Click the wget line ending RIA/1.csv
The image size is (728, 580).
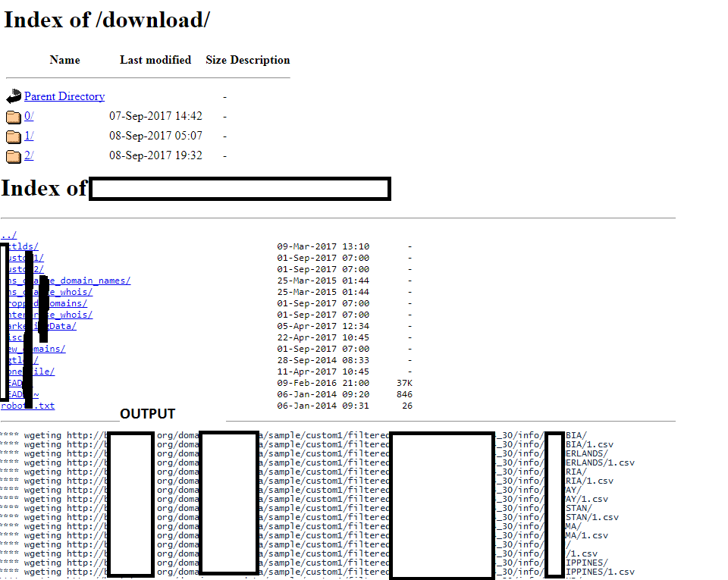[x=307, y=481]
